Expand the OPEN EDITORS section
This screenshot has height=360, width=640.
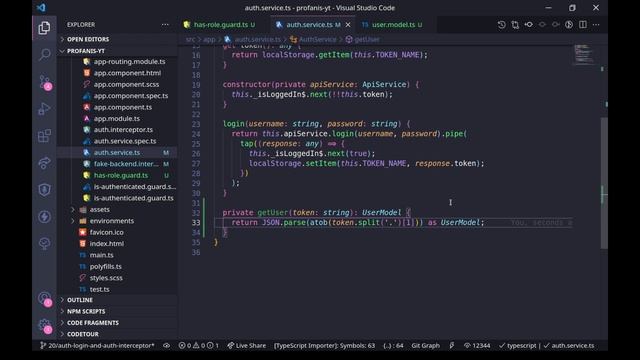click(x=117, y=39)
